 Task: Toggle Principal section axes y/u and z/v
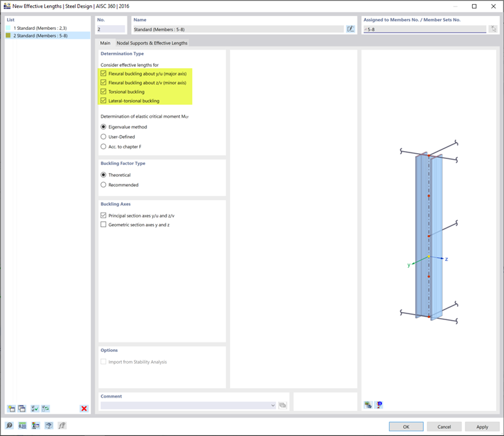(103, 215)
